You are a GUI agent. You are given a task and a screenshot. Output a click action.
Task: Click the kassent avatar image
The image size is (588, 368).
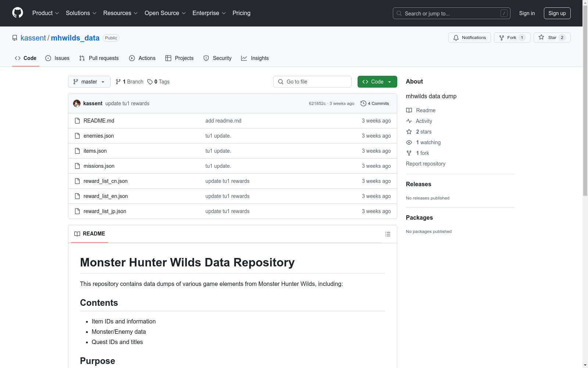pos(77,103)
